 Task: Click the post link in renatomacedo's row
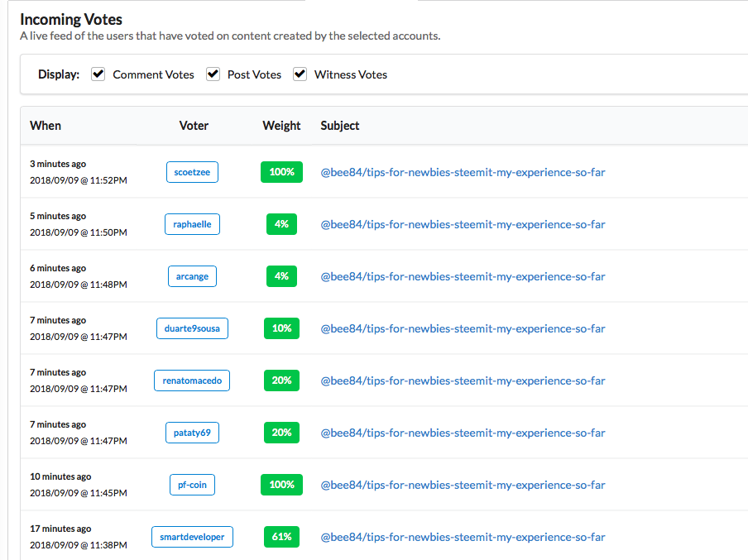click(463, 381)
